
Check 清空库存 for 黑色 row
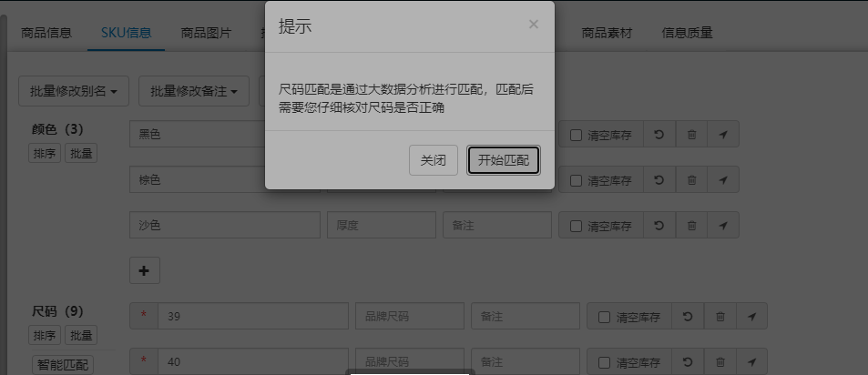tap(577, 135)
